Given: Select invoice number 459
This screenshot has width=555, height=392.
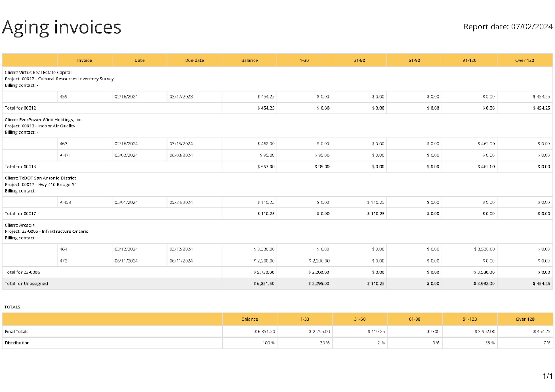Looking at the screenshot, I should 63,97.
